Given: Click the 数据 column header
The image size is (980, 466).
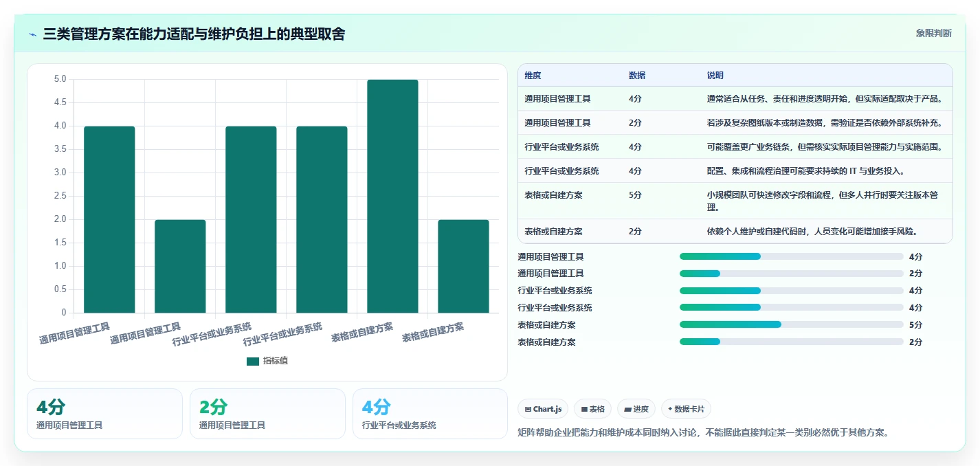Looking at the screenshot, I should tap(637, 76).
